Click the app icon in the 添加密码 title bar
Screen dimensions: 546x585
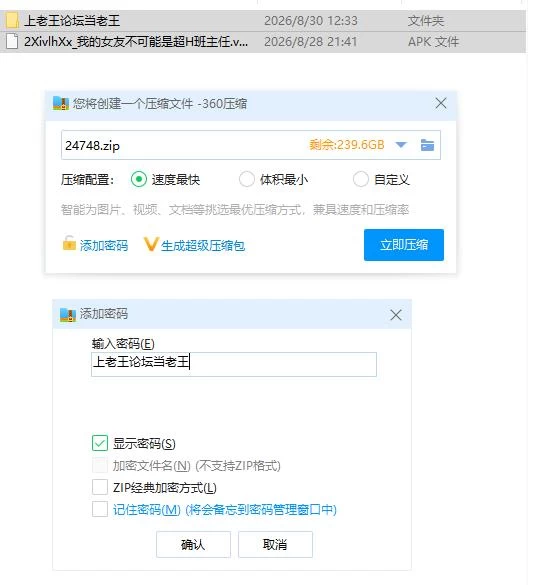pyautogui.click(x=68, y=315)
